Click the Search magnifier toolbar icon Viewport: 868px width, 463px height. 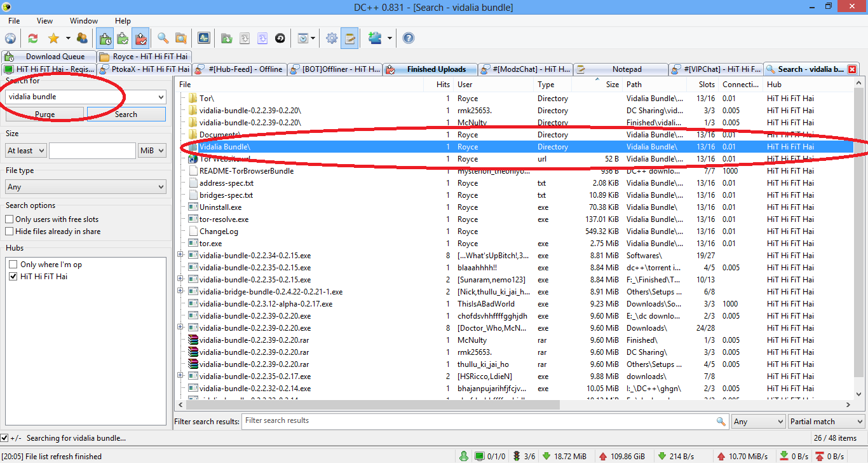click(163, 38)
